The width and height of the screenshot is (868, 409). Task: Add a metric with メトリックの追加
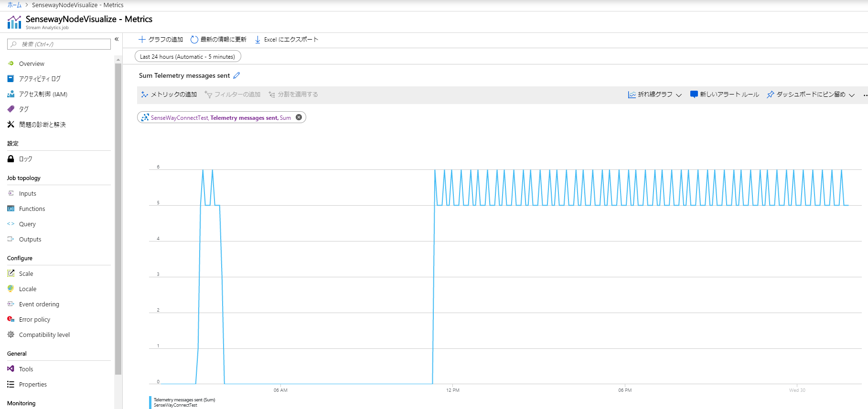pyautogui.click(x=169, y=94)
